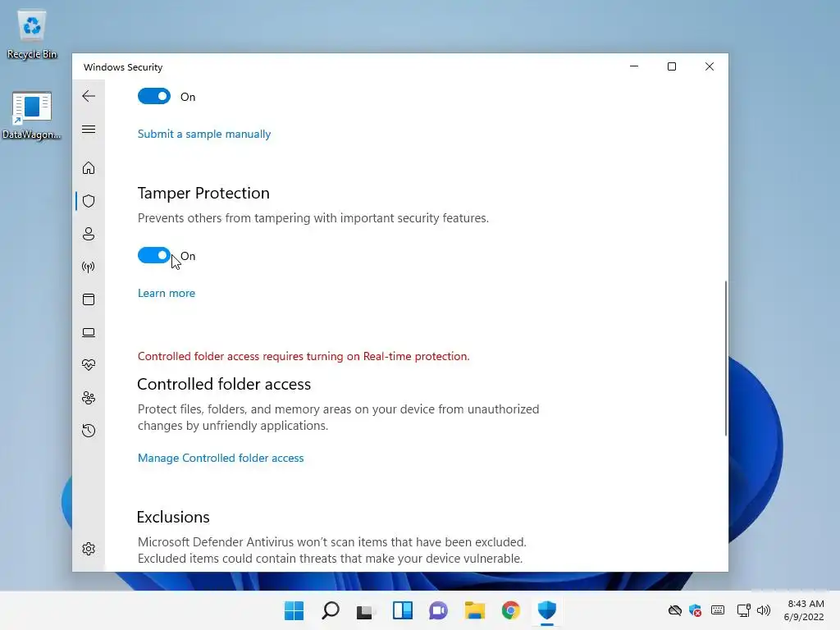Click the Exclusions heading

coord(173,517)
